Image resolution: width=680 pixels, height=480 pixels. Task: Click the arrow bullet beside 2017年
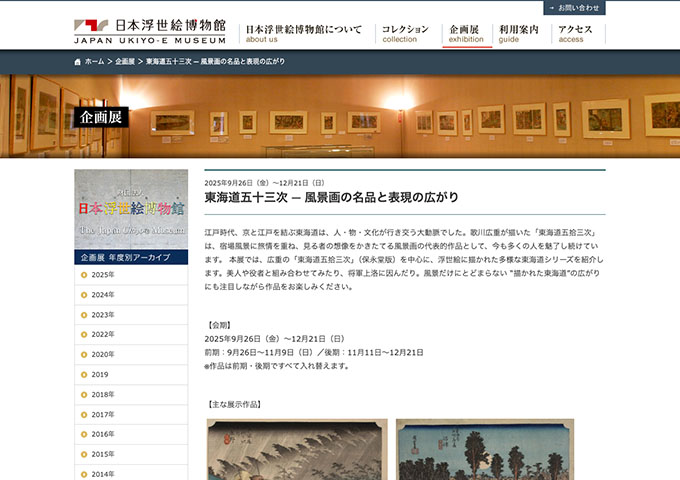coord(84,415)
